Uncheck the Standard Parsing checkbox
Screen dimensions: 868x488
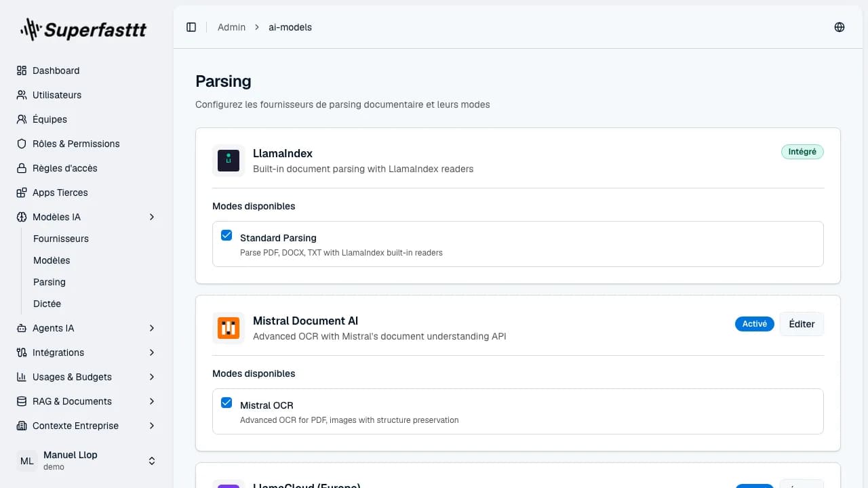[x=226, y=236]
